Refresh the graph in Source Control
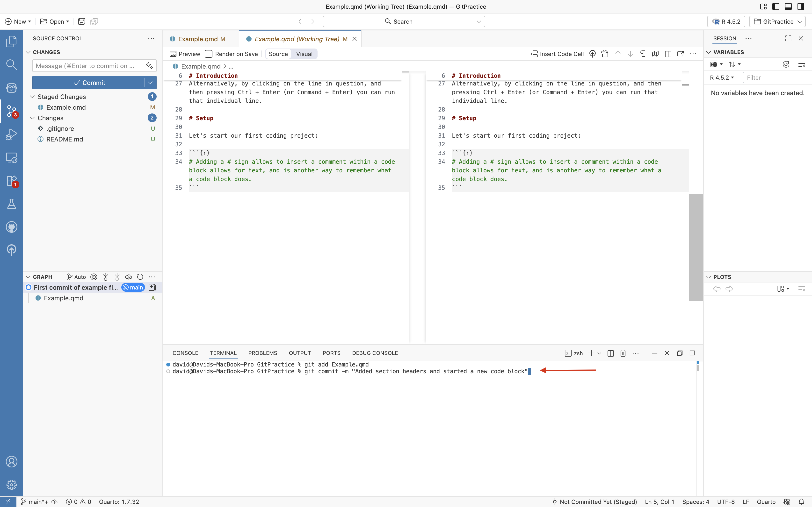Viewport: 812px width, 507px height. coord(140,277)
